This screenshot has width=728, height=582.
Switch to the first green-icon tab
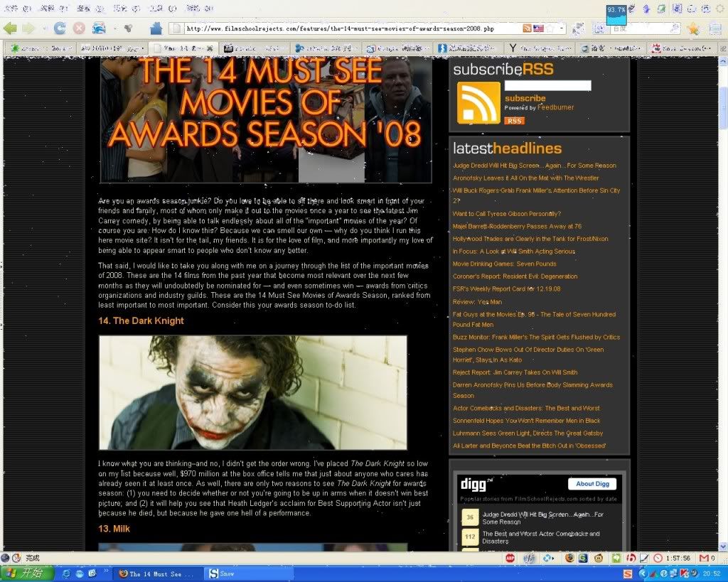pos(42,48)
